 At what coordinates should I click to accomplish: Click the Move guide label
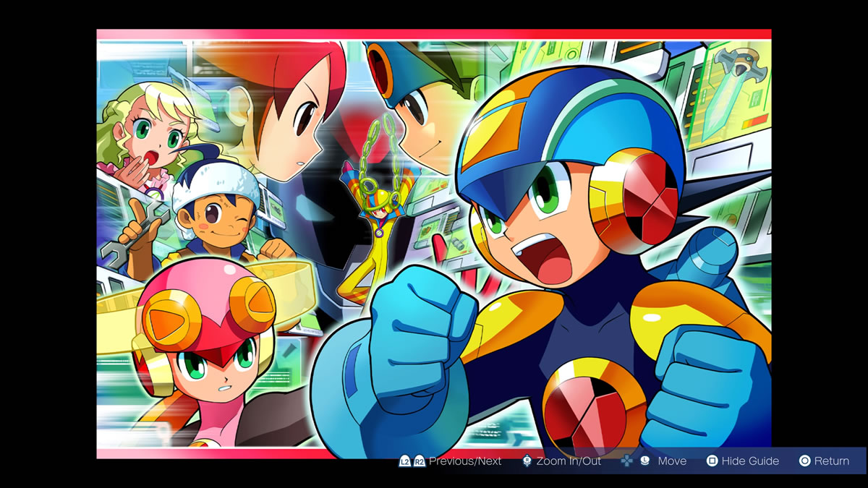(x=672, y=461)
